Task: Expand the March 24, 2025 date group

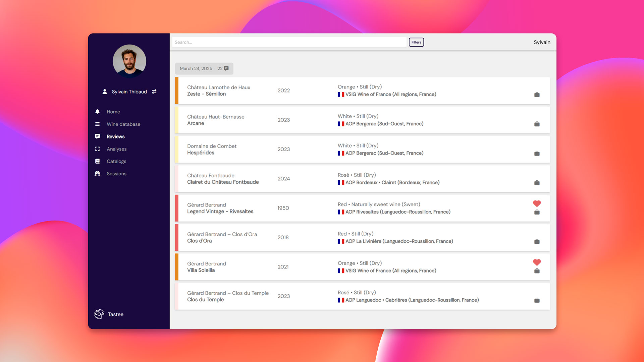Action: point(196,68)
